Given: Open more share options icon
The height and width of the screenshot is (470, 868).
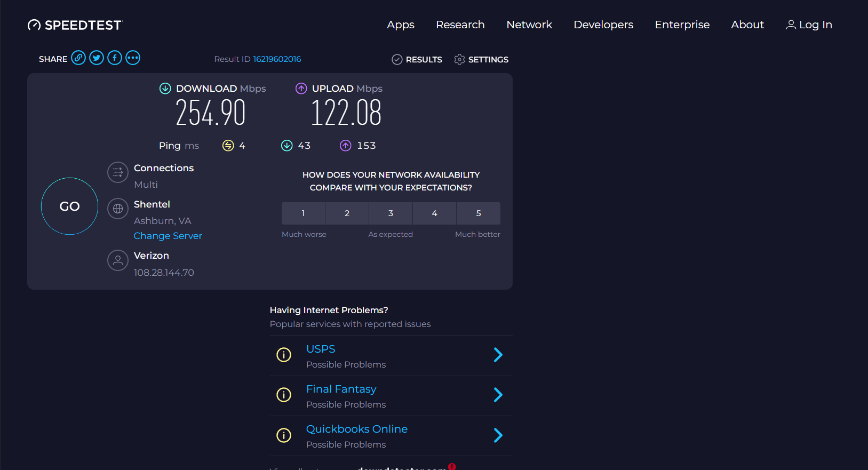Looking at the screenshot, I should [133, 58].
